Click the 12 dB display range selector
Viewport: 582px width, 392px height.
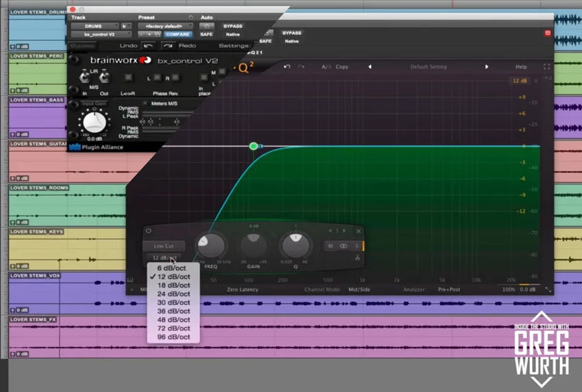pyautogui.click(x=519, y=81)
